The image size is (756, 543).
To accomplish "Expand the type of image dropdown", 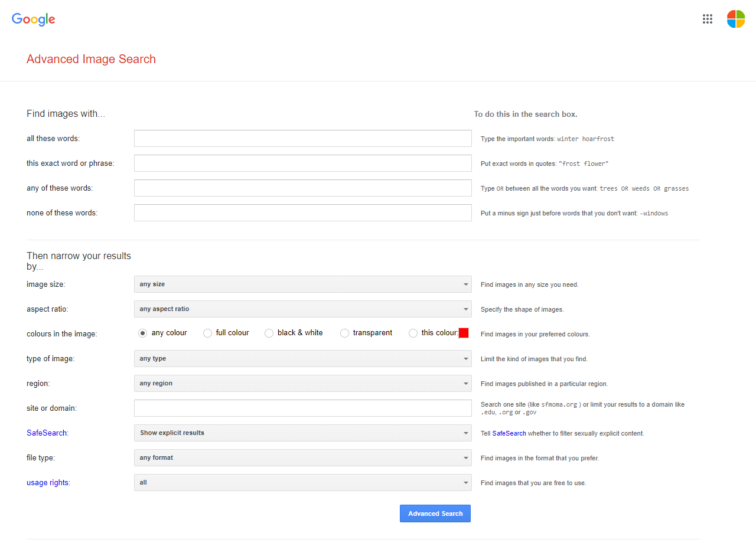I will (x=303, y=358).
